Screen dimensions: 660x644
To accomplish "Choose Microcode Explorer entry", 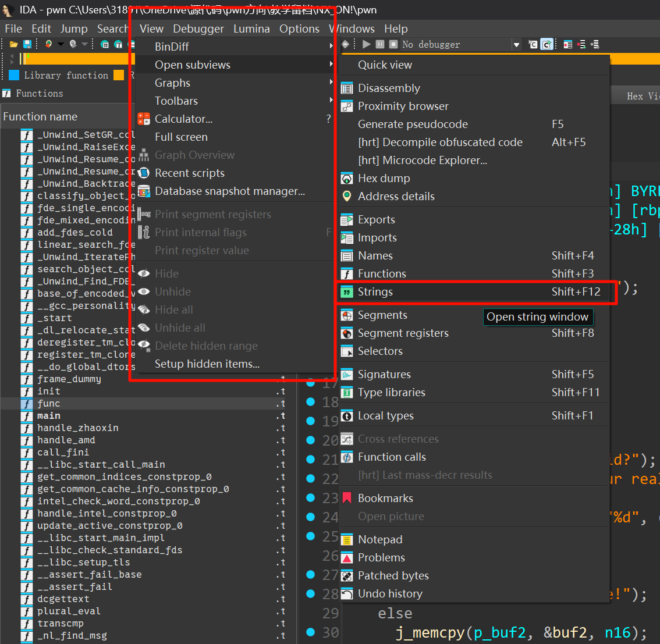I will click(x=474, y=160).
